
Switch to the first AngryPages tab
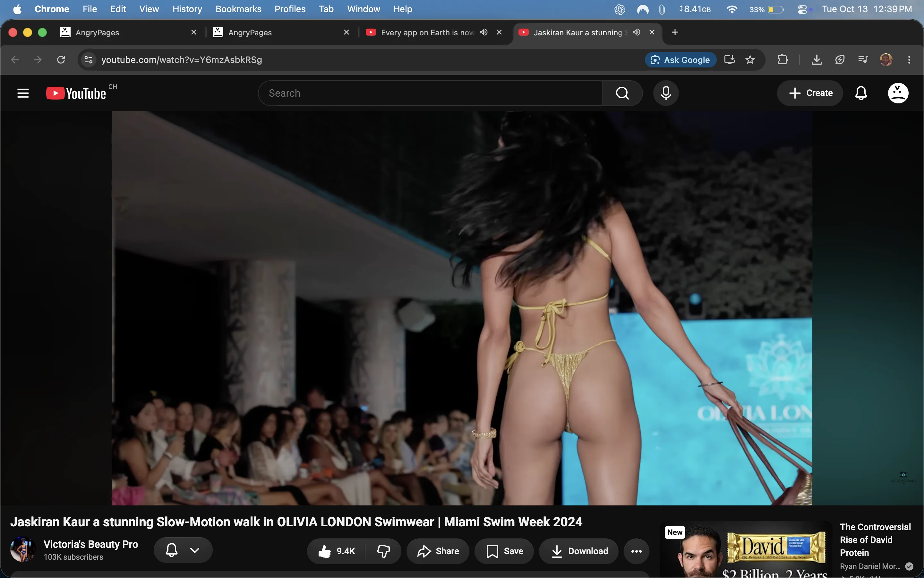(x=128, y=32)
